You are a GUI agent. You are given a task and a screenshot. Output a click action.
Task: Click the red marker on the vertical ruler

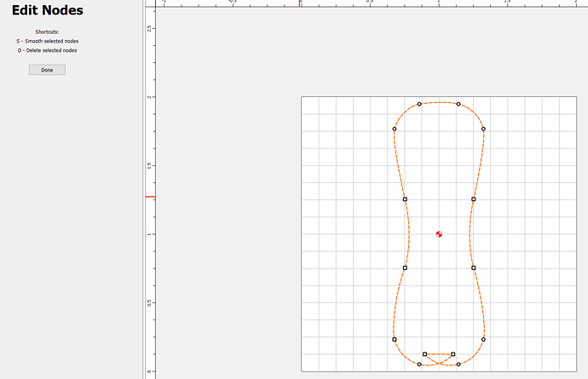(150, 197)
